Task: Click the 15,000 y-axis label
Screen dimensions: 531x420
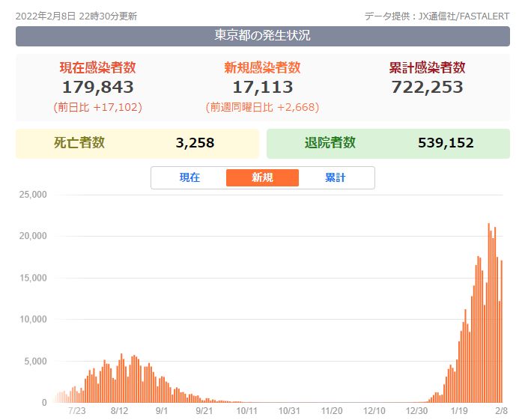Action: pos(33,278)
